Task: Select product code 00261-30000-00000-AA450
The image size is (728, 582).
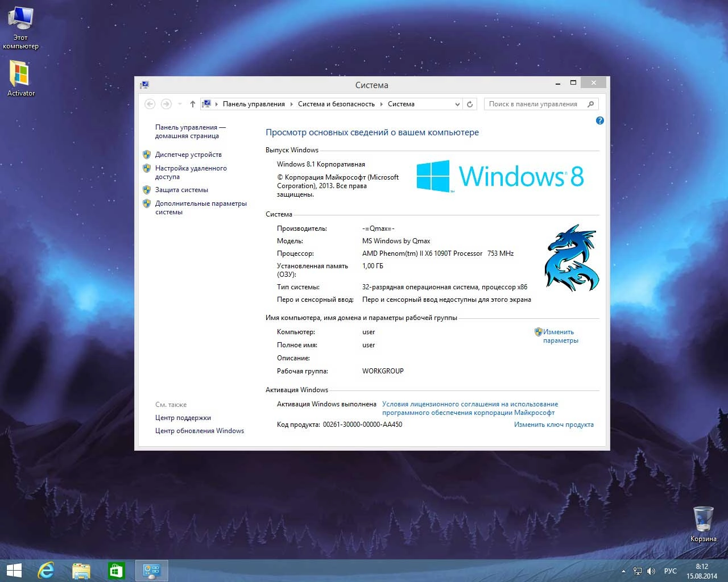Action: pyautogui.click(x=362, y=425)
